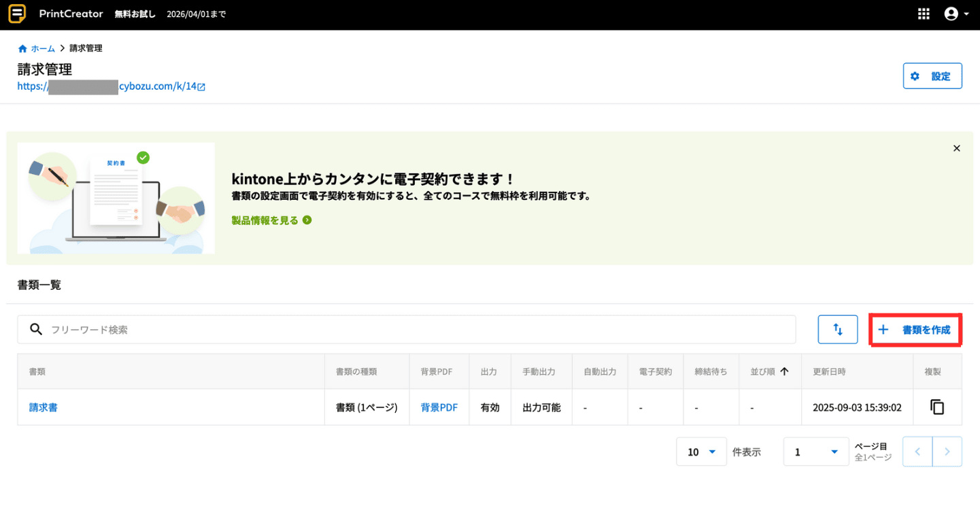Close the electronic contract banner

click(x=957, y=148)
